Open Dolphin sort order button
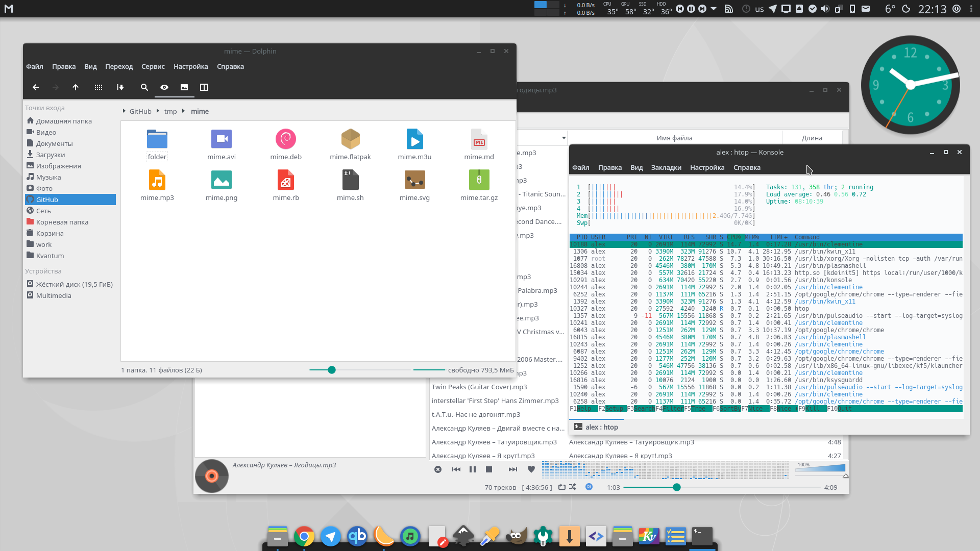This screenshot has width=980, height=551. [120, 87]
